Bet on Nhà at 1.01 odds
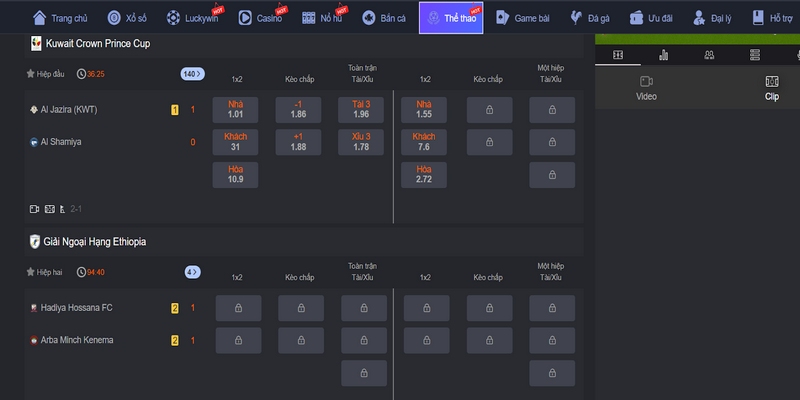The image size is (800, 400). pos(236,110)
